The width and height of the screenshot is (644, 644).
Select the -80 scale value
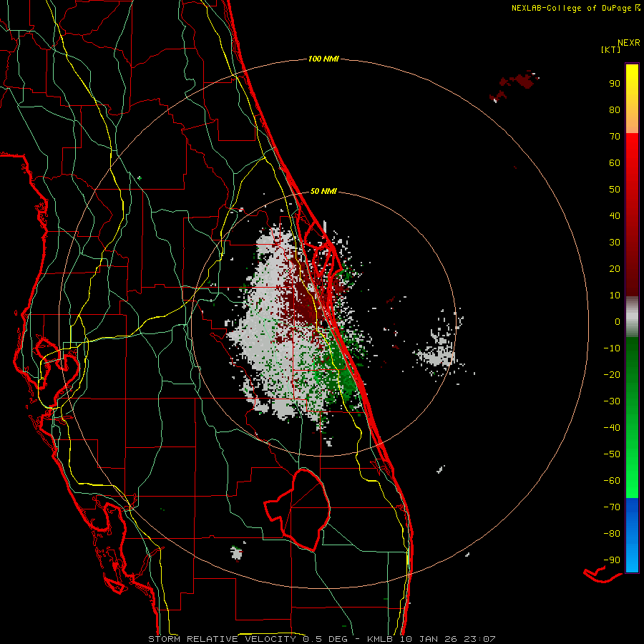point(612,534)
